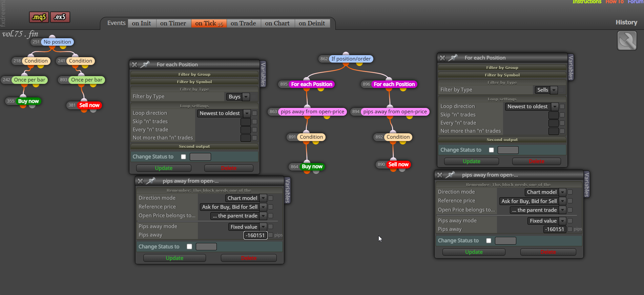Switch to the on Init tab

(x=142, y=23)
